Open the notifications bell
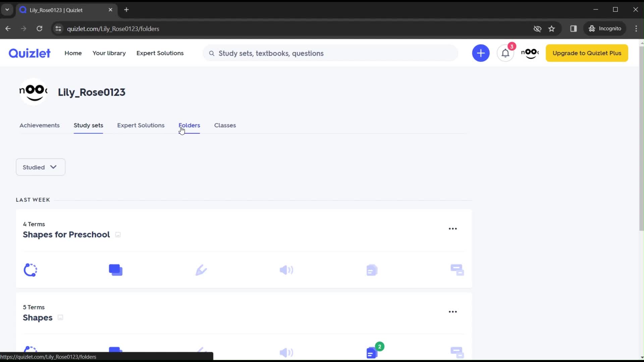 pos(505,53)
